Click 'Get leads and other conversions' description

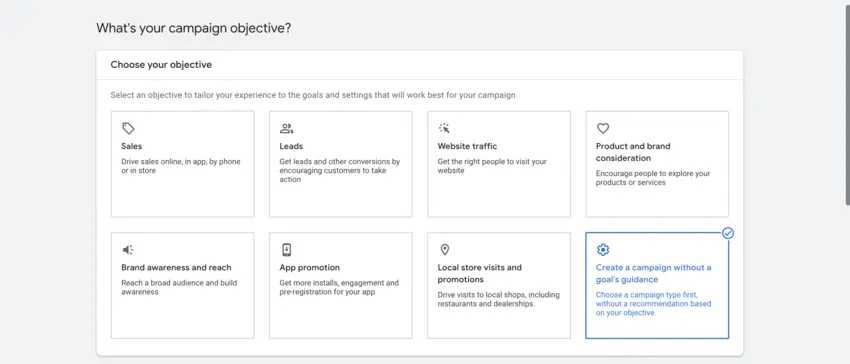[x=340, y=170]
